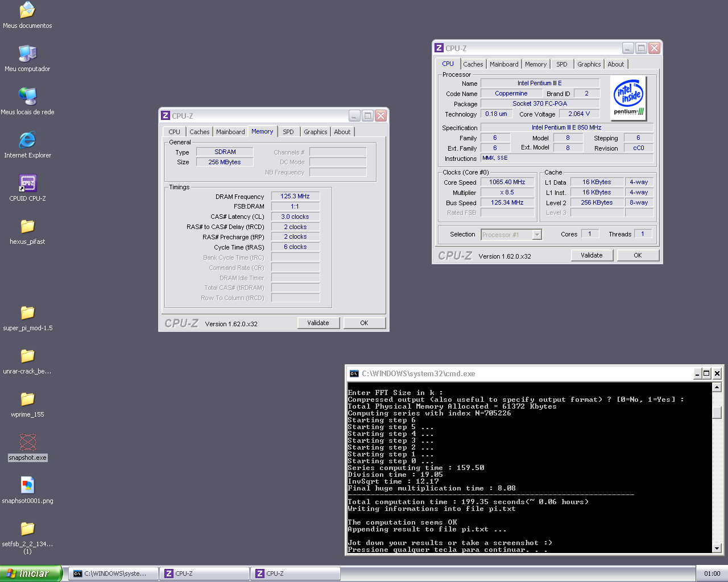
Task: Open the Caches tab in the CPU window
Action: coord(473,64)
